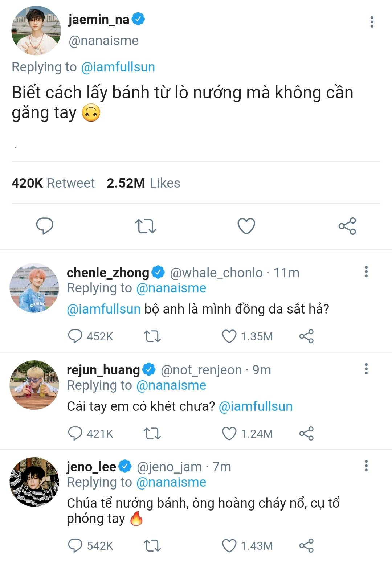Share jaemin_na's main tweet
The image size is (392, 561).
point(347,226)
